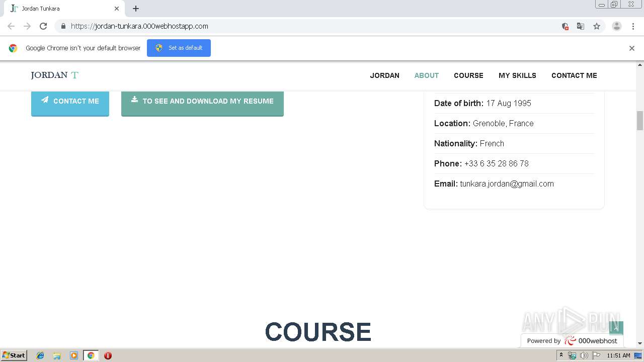
Task: Launch Internet Explorer from taskbar
Action: (40, 355)
